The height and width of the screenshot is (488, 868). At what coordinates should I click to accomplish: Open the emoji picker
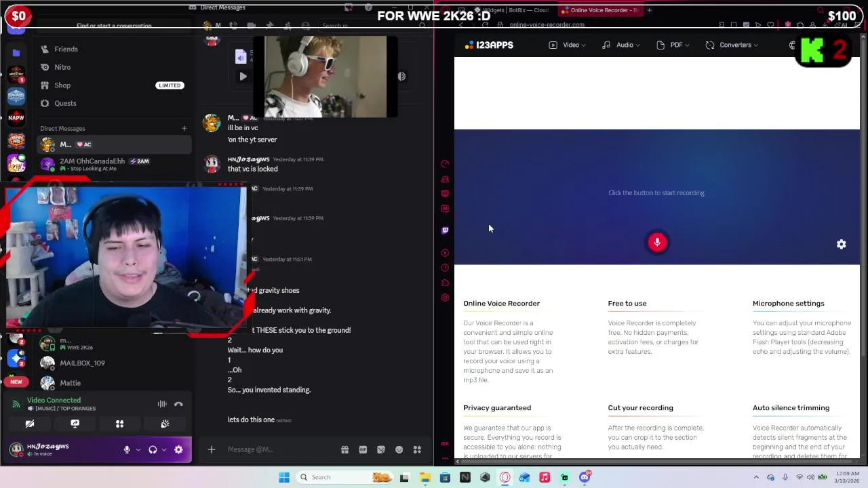point(399,449)
